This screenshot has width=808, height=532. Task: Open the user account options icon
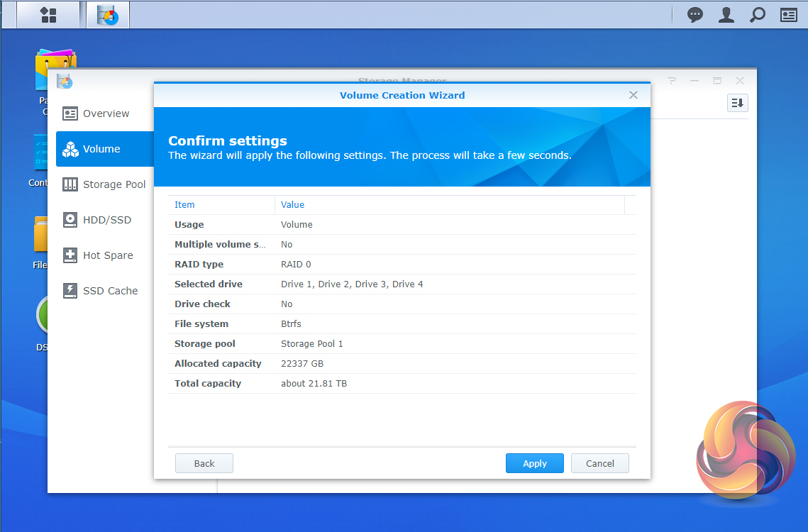pos(726,15)
